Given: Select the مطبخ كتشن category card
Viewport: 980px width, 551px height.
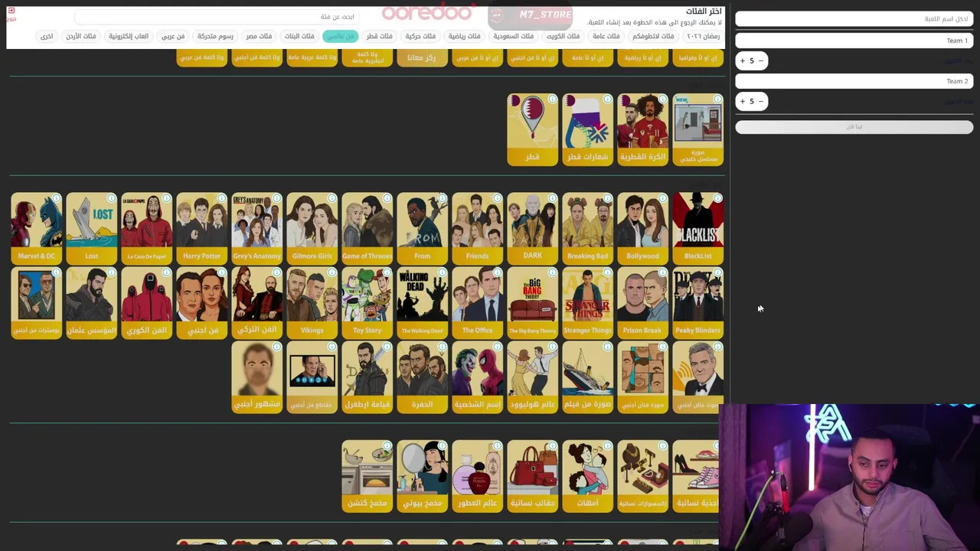Looking at the screenshot, I should (x=367, y=475).
